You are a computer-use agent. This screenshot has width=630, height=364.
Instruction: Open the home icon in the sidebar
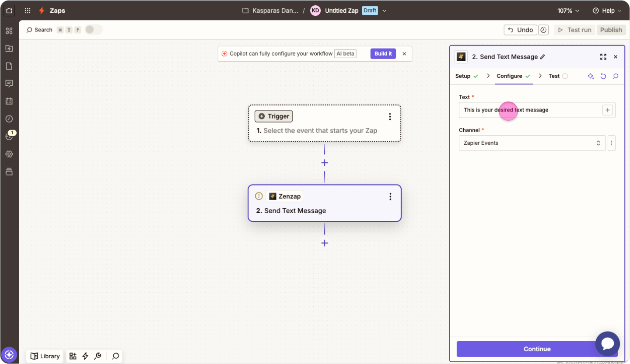[9, 10]
